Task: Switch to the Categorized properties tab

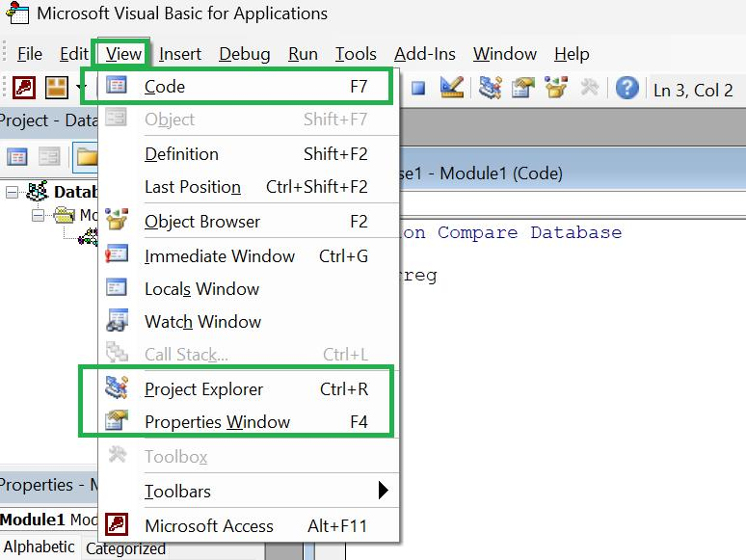Action: (x=125, y=548)
